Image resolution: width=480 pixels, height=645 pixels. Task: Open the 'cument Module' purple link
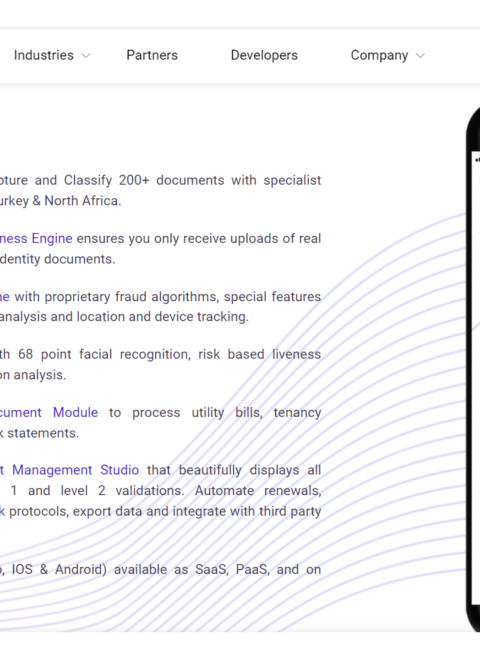pyautogui.click(x=49, y=412)
